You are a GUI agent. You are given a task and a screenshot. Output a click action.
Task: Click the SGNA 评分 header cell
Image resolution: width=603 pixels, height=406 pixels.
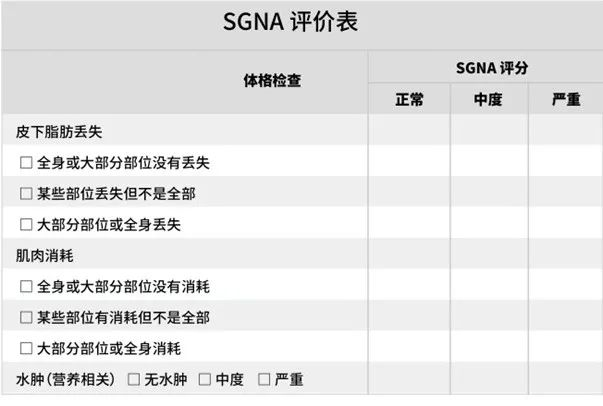486,68
